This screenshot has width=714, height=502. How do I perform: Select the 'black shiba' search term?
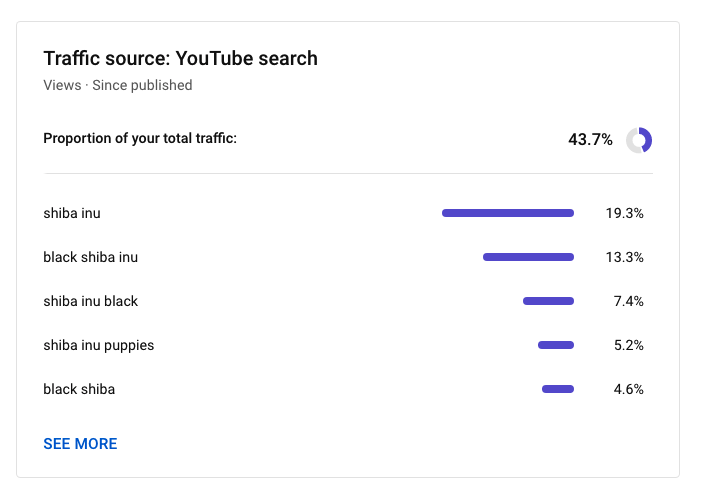tap(79, 389)
